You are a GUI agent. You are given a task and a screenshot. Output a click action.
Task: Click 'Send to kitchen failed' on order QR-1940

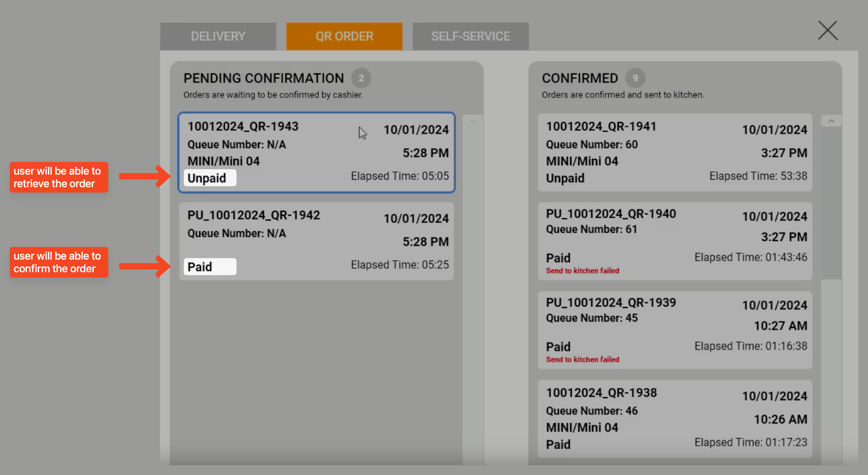582,271
